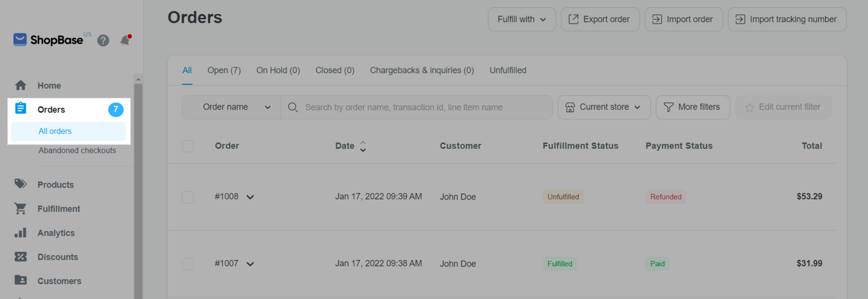Click the store icon in Current store
868x299 pixels.
570,107
